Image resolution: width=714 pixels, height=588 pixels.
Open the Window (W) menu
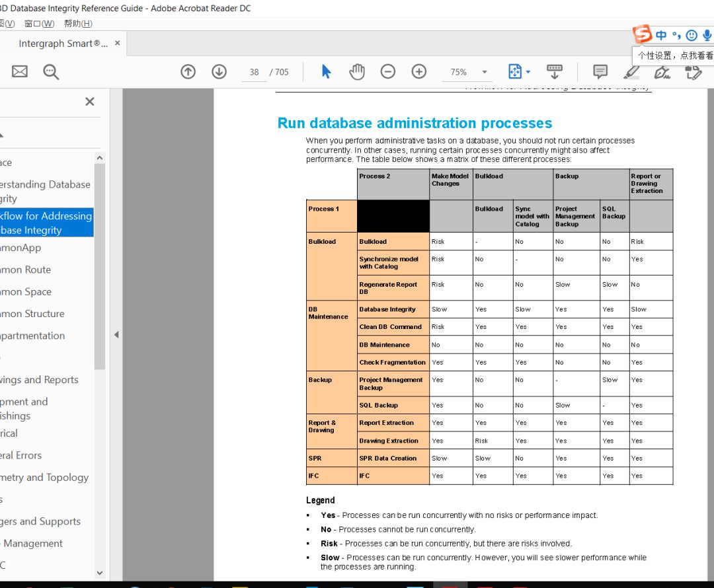40,24
